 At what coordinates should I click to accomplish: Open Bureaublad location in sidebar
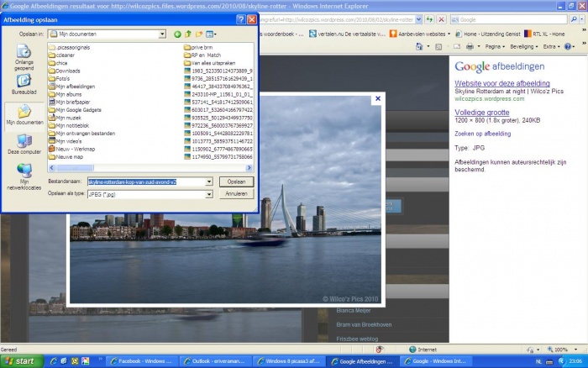[24, 80]
